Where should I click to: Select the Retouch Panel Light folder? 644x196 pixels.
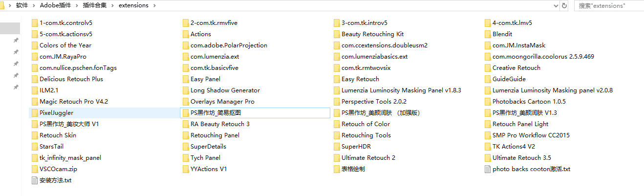click(516, 124)
